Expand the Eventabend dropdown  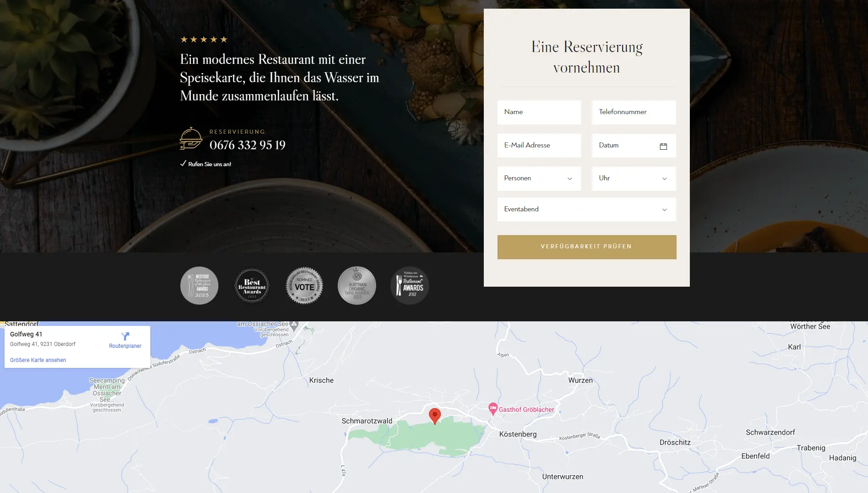pos(587,210)
